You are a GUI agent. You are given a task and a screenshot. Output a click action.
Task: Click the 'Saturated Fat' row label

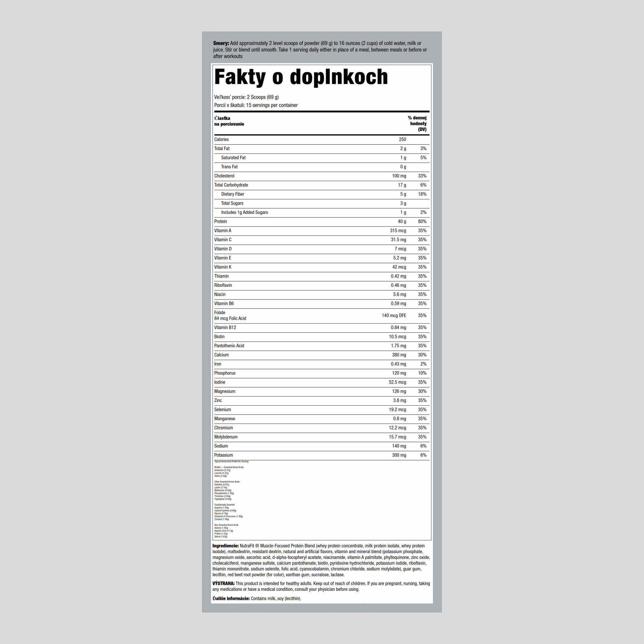[x=233, y=158]
